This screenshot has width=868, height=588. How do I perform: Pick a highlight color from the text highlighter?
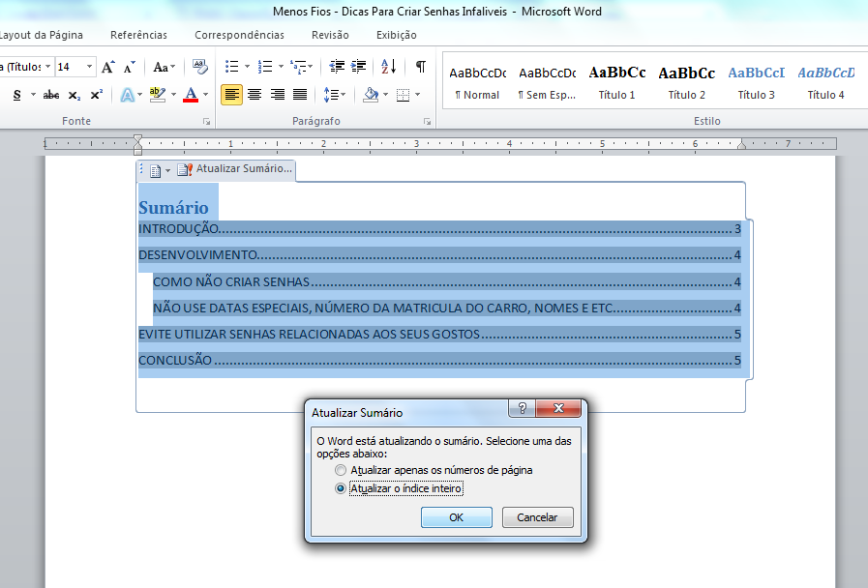pos(172,95)
